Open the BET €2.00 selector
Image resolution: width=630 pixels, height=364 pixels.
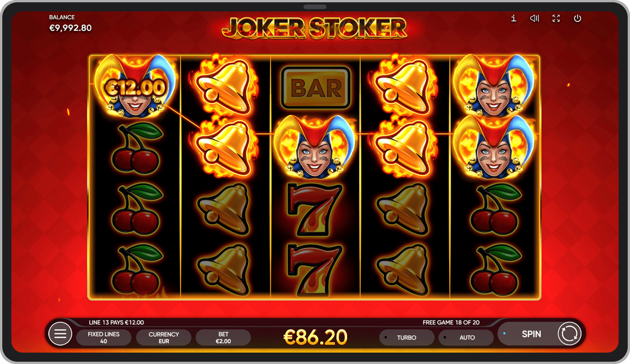223,337
